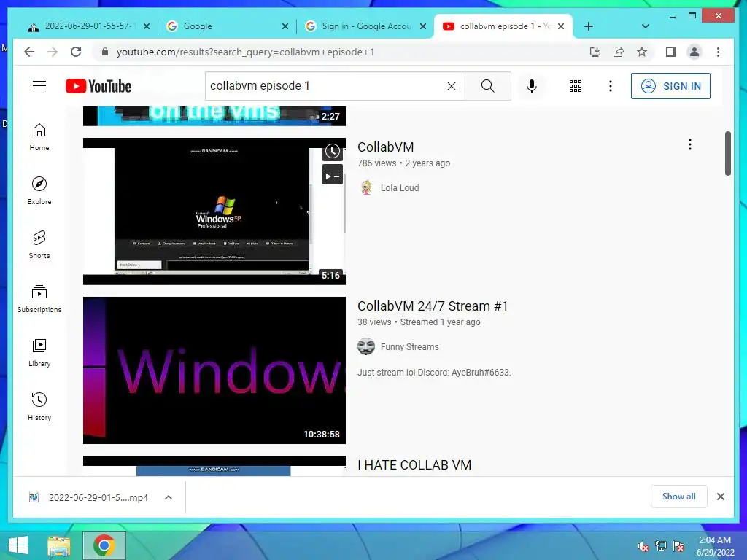Close the Google tab
The width and height of the screenshot is (747, 560).
tap(285, 26)
